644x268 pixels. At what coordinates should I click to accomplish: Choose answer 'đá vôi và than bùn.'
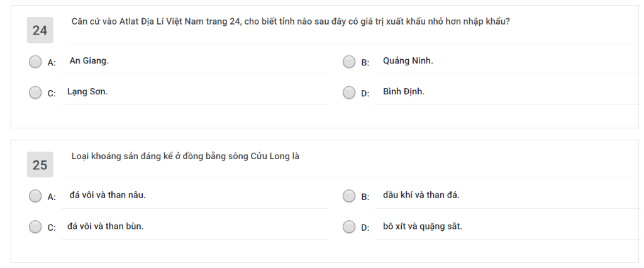106,226
